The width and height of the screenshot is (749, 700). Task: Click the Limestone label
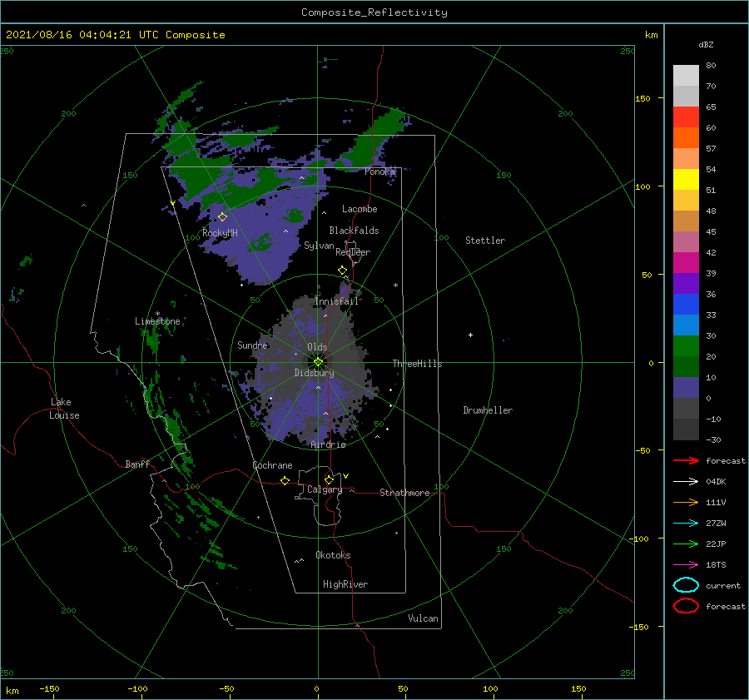157,321
